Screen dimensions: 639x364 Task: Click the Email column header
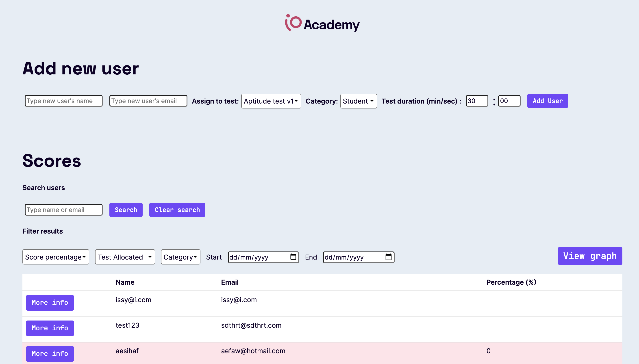coord(230,282)
